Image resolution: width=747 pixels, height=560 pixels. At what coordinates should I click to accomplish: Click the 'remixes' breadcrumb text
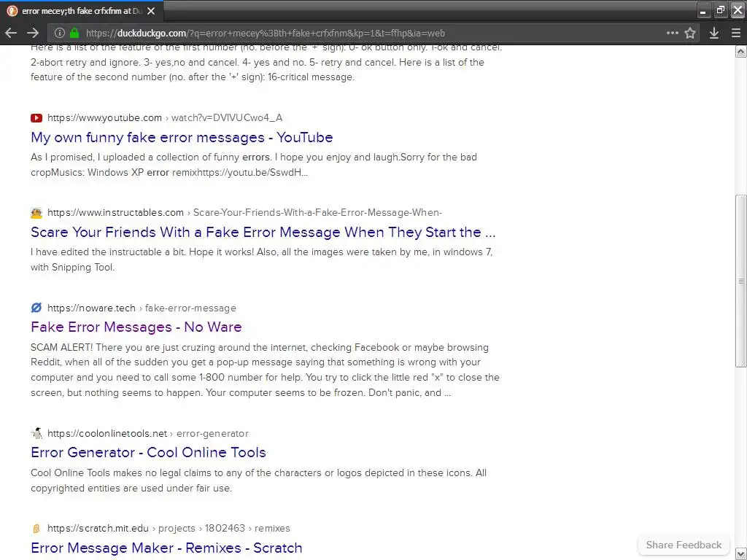(x=272, y=528)
